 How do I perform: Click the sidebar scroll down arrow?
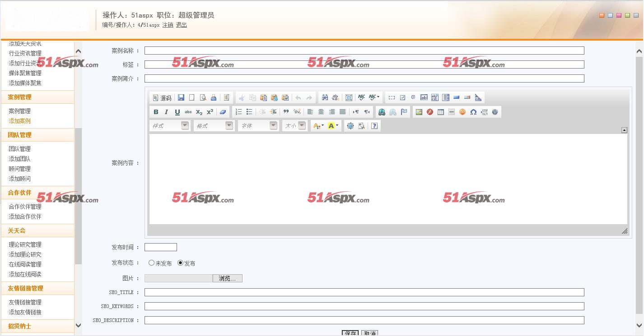[78, 325]
